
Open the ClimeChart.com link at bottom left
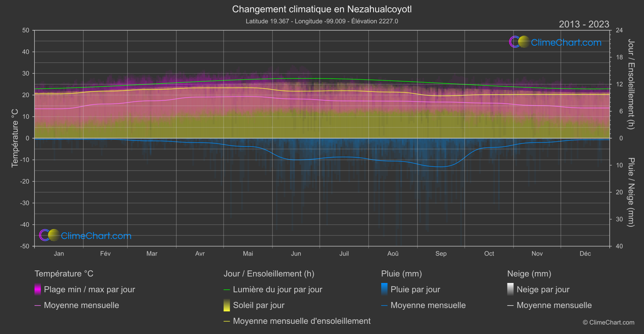[x=96, y=236]
